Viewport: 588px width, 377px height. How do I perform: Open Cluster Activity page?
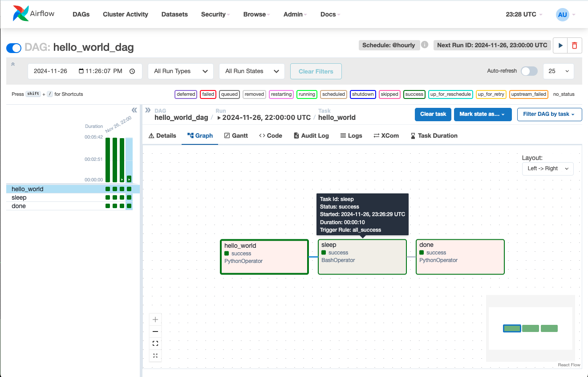click(126, 14)
